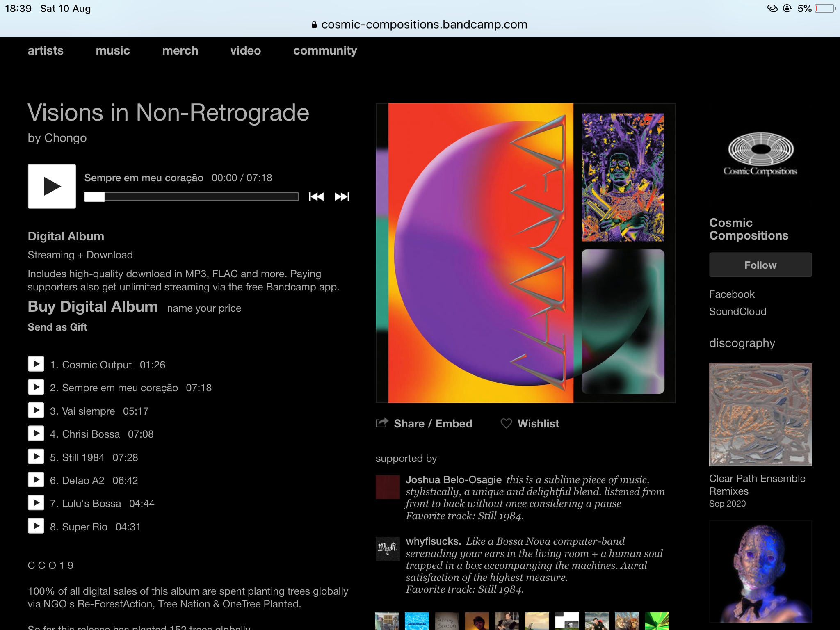Open Sempre em meu coração in track list

tap(120, 388)
